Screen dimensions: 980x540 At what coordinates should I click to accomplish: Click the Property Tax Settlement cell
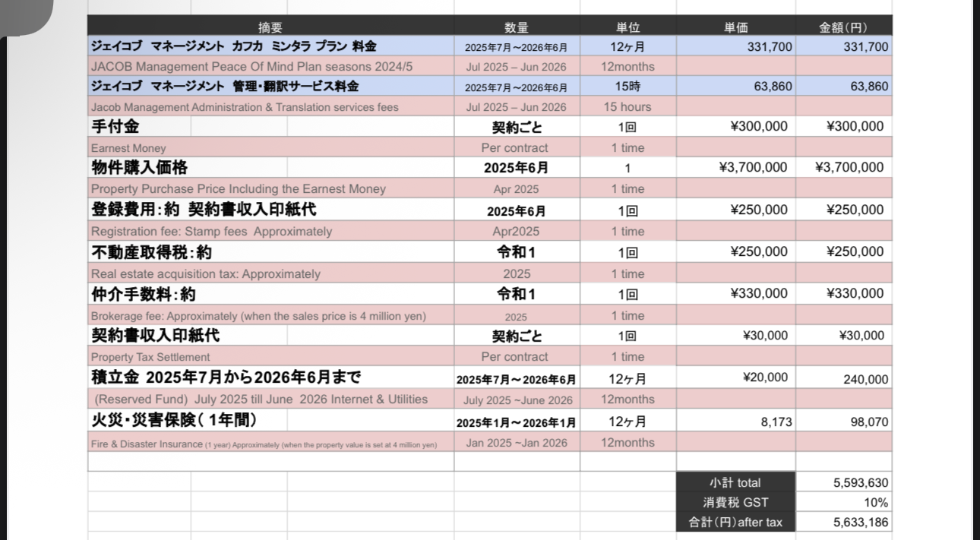(270, 356)
